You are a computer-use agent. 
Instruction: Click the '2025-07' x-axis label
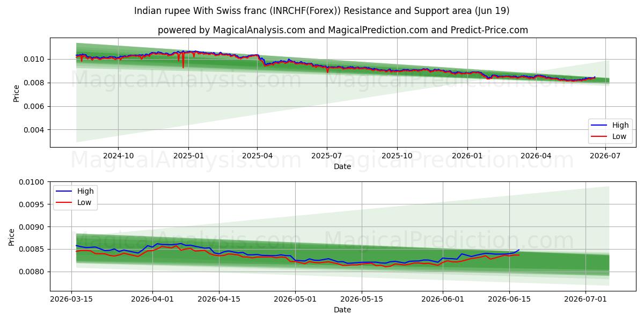[x=327, y=155]
